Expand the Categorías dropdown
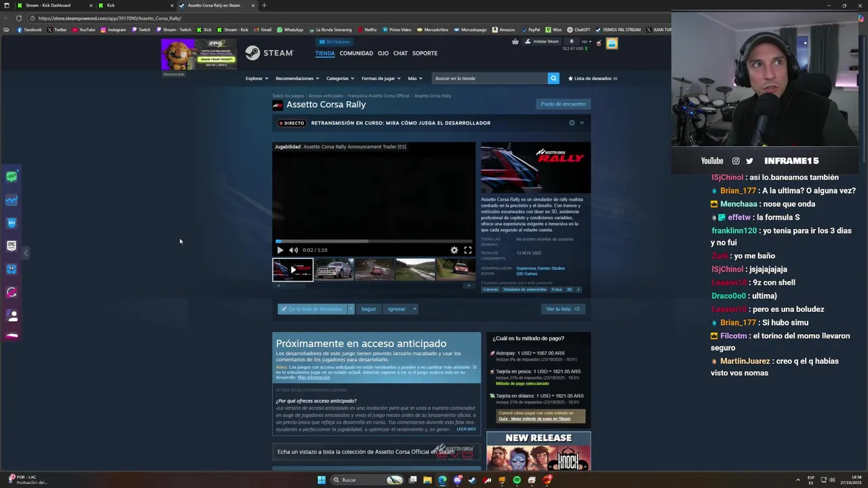 (x=340, y=78)
